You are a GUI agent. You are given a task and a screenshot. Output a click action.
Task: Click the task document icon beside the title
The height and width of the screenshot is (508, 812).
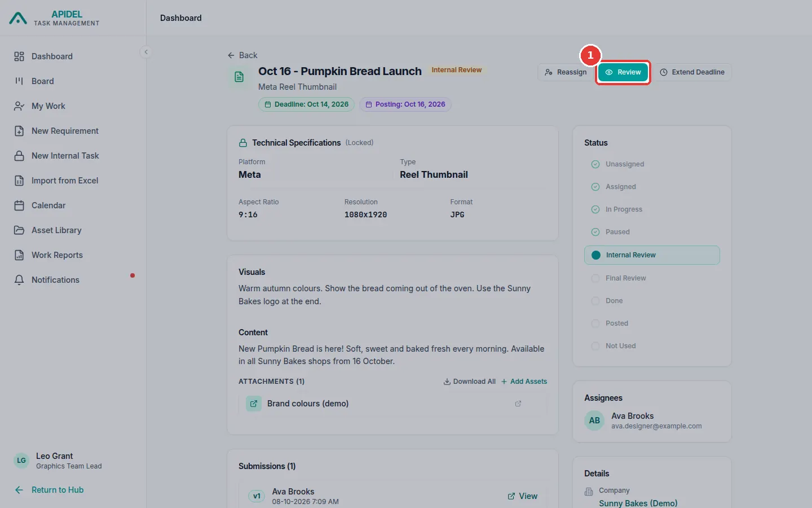239,77
